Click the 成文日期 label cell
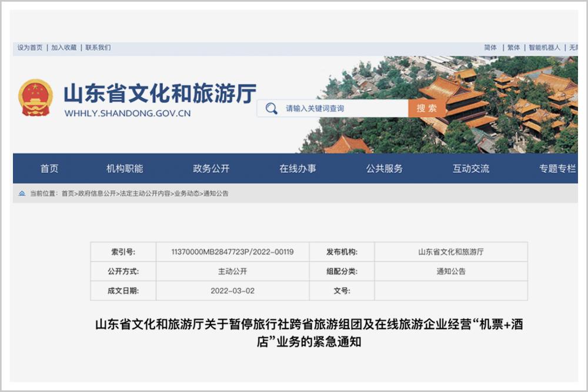This screenshot has width=588, height=392. pyautogui.click(x=123, y=291)
